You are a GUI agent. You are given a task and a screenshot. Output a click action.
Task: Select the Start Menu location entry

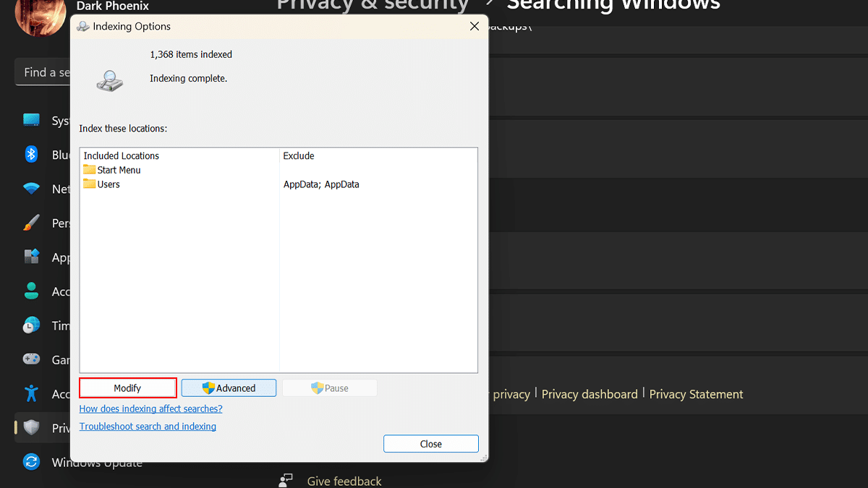pyautogui.click(x=119, y=170)
